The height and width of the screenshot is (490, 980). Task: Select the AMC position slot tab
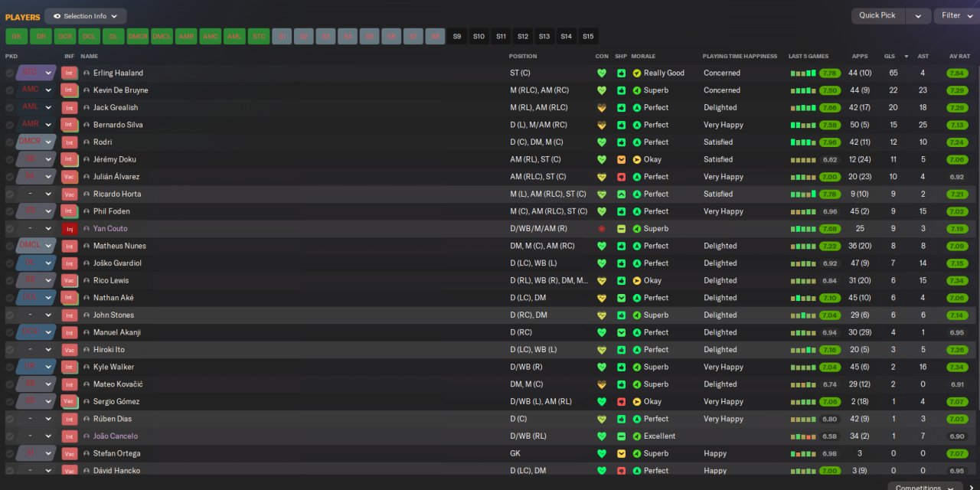pos(210,36)
